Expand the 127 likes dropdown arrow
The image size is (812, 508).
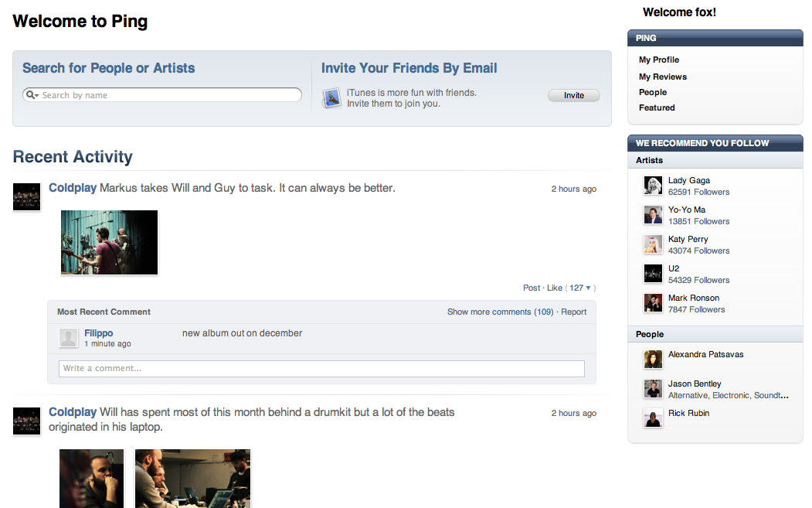[x=588, y=288]
